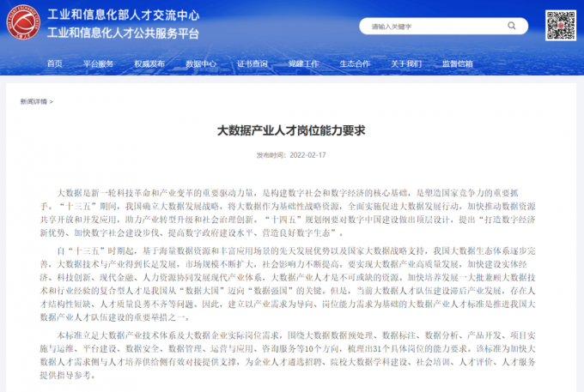Open the 关于我们 menu item
This screenshot has width=584, height=392.
(406, 63)
